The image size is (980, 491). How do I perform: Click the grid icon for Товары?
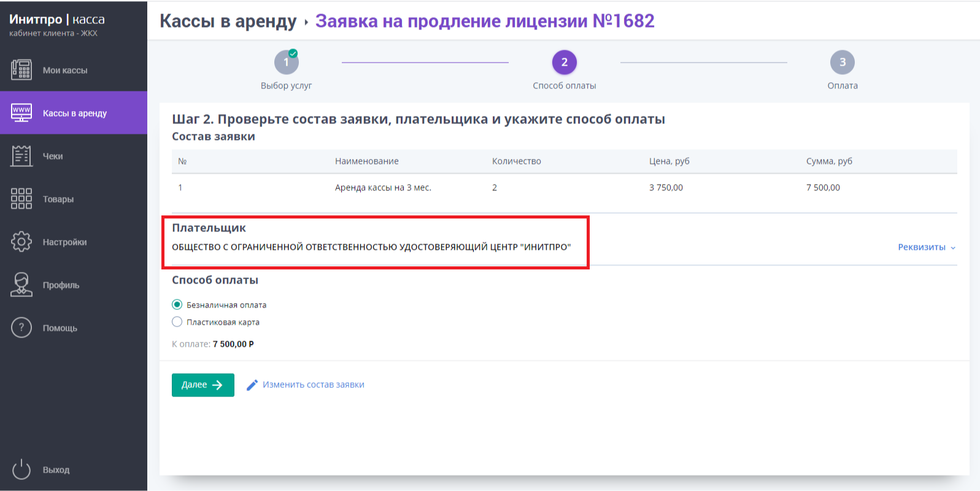tap(21, 199)
